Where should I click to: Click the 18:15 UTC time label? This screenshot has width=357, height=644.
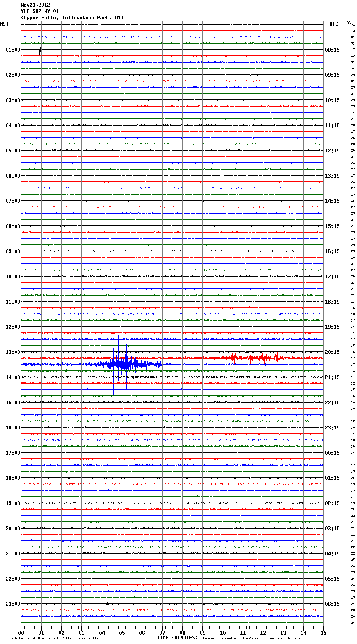click(332, 302)
